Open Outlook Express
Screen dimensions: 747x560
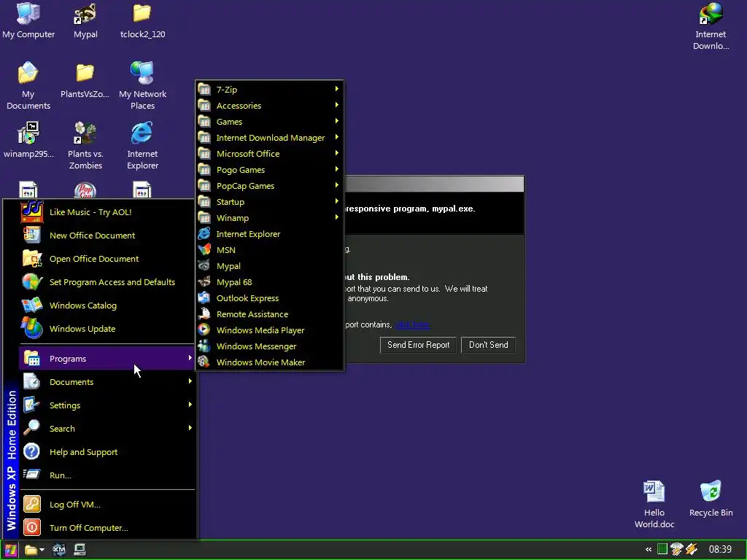(269, 298)
